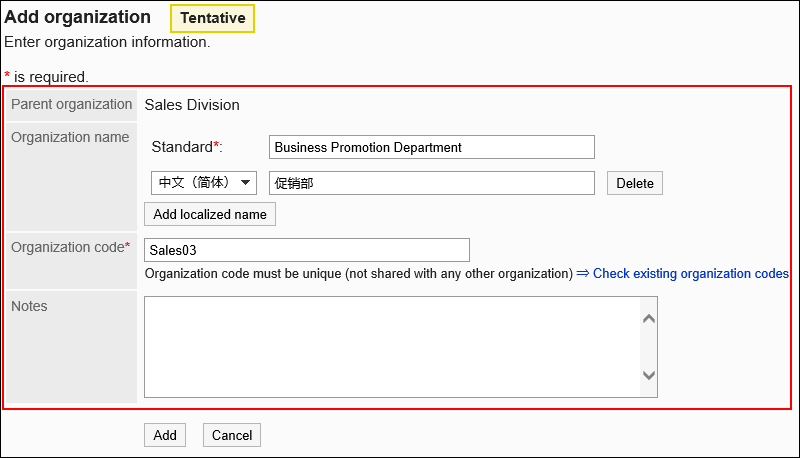Click the Organization name label
Viewport: 800px width, 458px height.
click(x=70, y=137)
